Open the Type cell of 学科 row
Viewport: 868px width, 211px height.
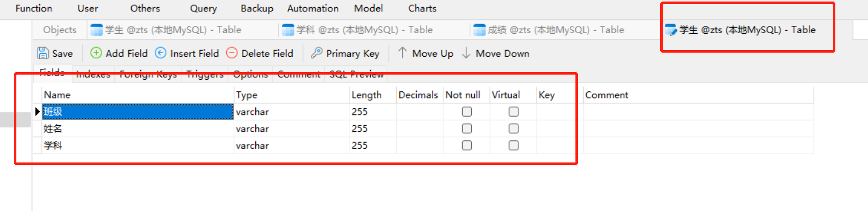292,145
